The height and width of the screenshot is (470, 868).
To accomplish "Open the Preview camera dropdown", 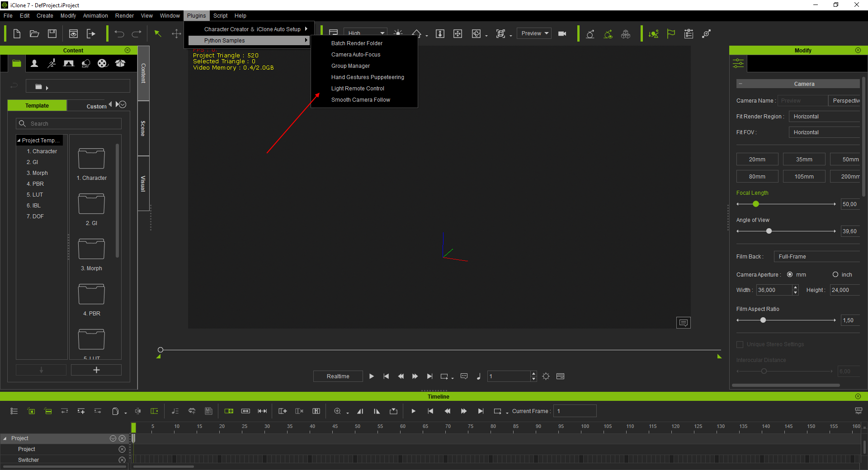I will [534, 33].
